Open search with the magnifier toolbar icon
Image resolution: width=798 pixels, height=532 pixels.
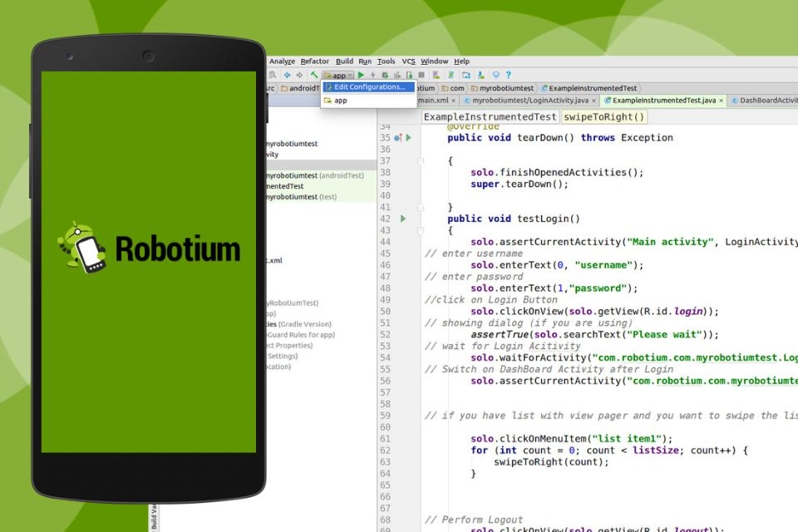click(272, 75)
